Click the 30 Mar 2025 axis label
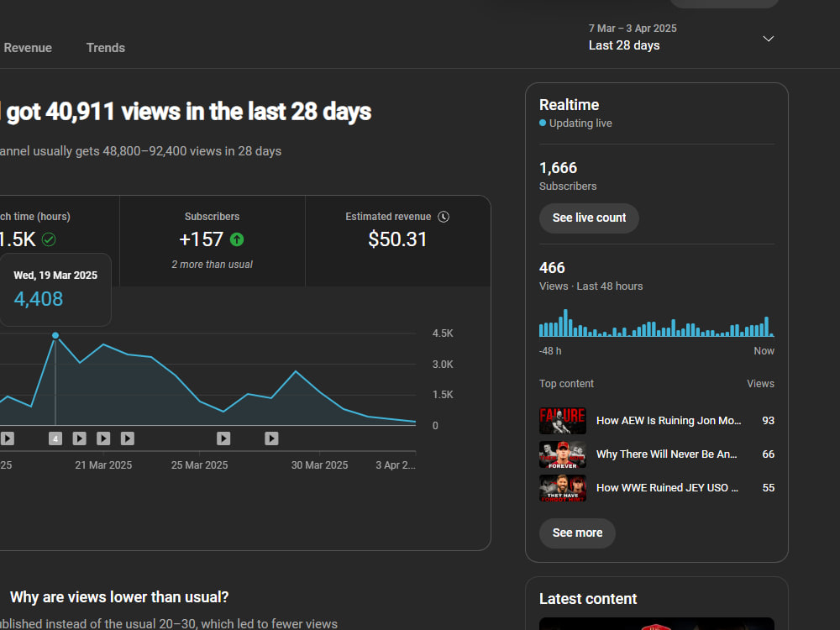Screen dimensions: 840x630 320,465
